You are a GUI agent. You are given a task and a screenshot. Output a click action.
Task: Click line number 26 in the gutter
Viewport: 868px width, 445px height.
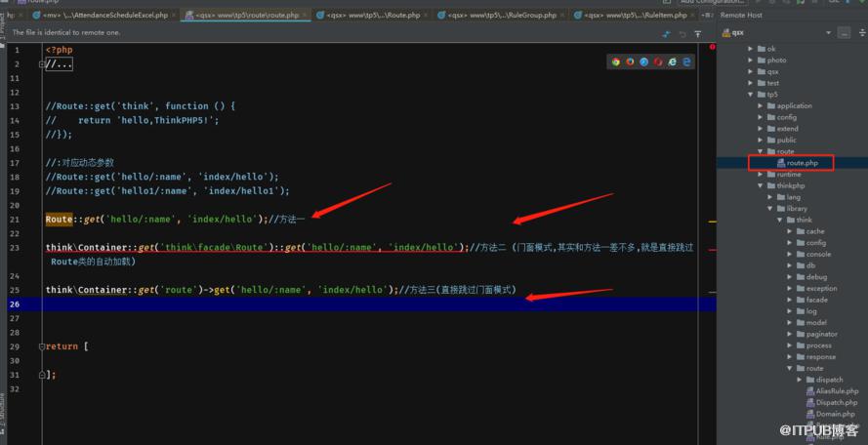tap(15, 303)
